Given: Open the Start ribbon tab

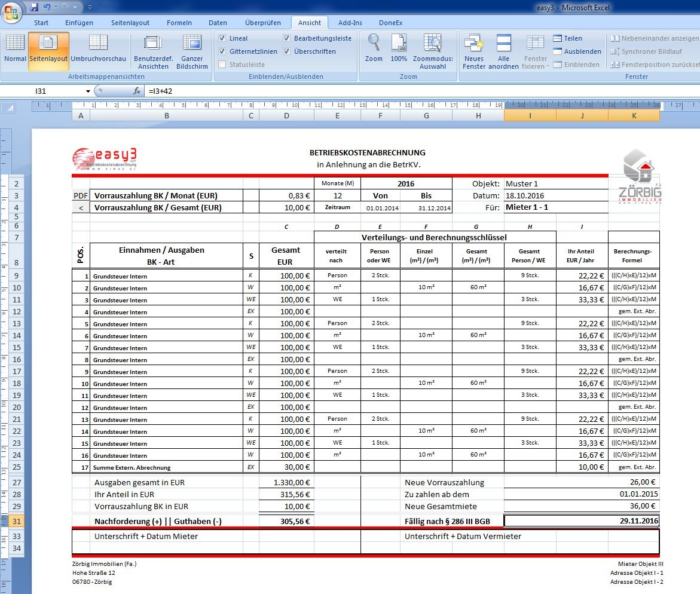Looking at the screenshot, I should [41, 23].
